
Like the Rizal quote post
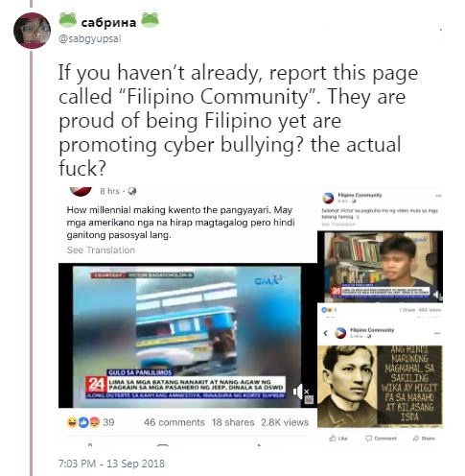click(x=338, y=439)
